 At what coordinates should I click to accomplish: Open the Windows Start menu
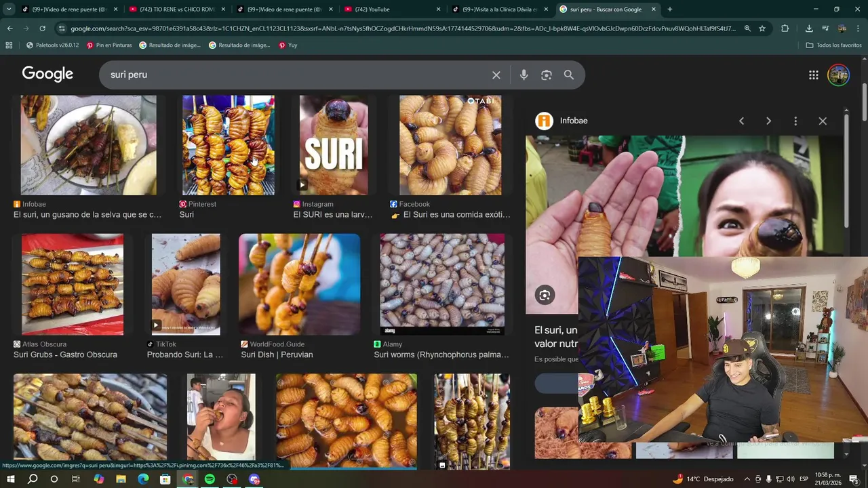click(10, 479)
